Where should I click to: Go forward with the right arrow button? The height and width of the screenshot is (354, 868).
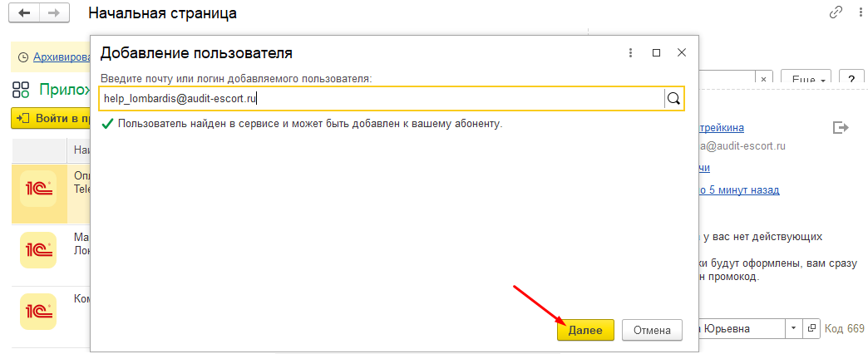point(53,13)
